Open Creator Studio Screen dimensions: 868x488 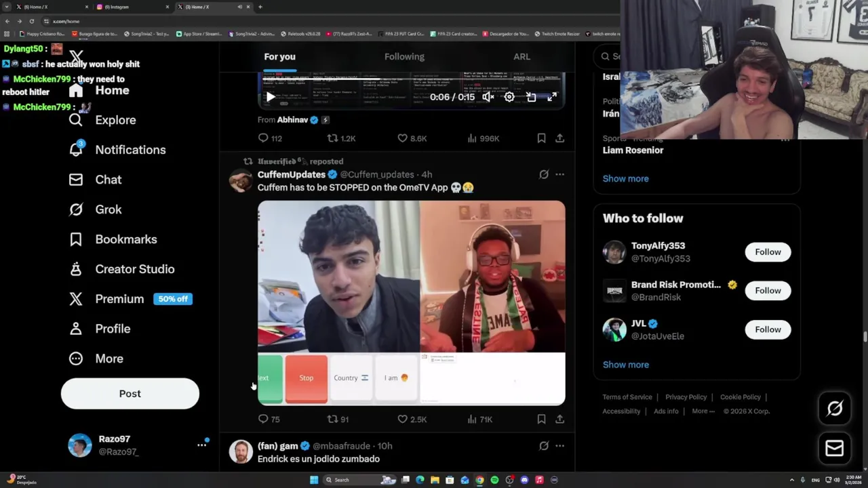121,269
